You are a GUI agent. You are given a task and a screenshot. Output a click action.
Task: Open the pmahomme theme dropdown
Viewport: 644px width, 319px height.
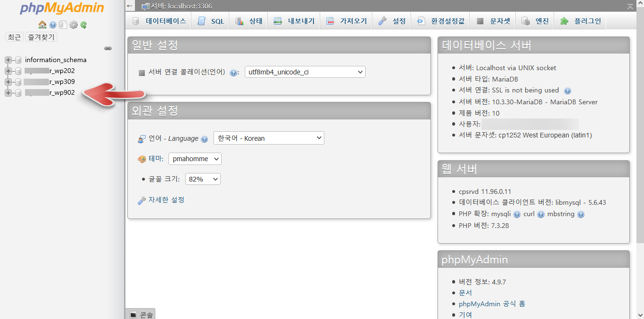click(195, 159)
